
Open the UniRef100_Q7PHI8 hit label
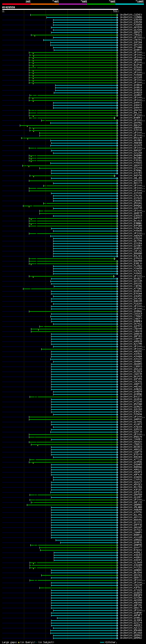[131, 259]
